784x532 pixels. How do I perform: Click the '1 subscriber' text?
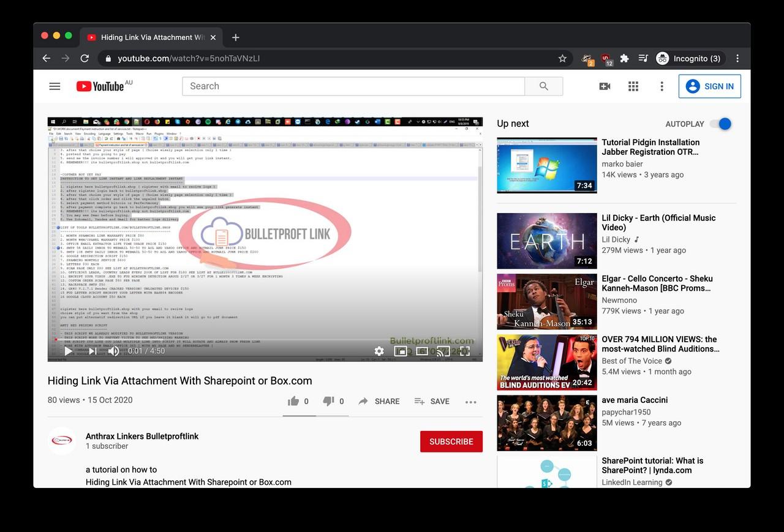(107, 446)
